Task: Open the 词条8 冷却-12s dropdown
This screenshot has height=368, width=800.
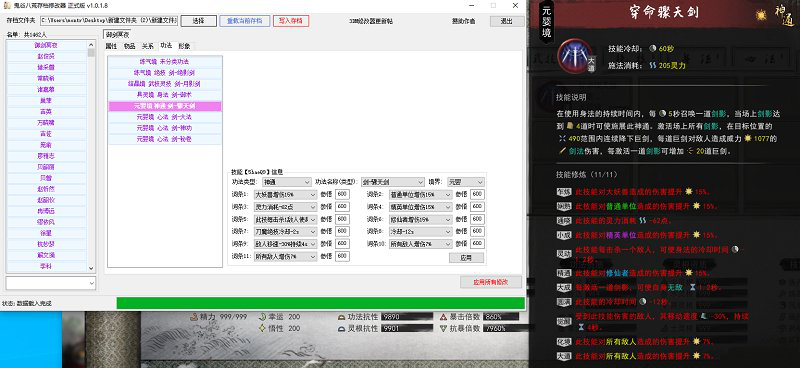Action: [420, 232]
